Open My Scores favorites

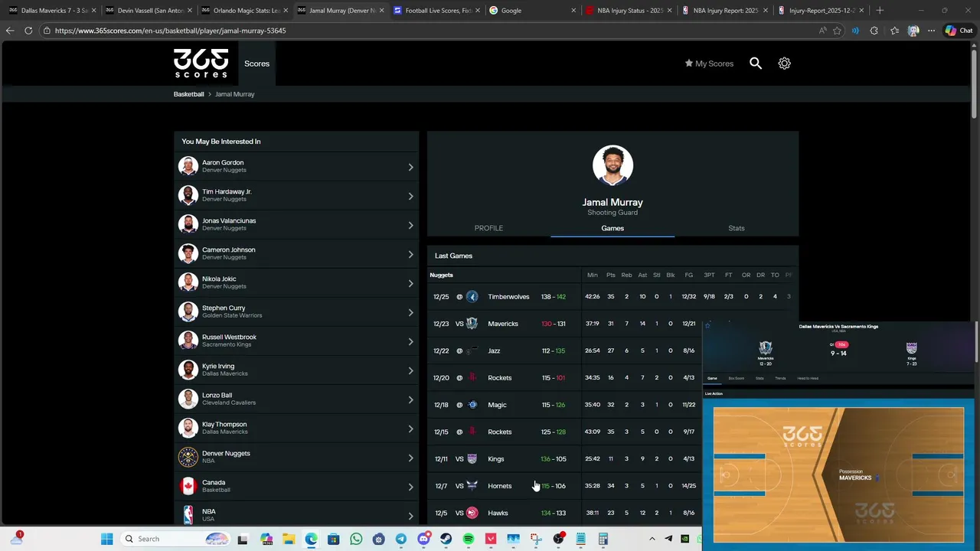click(x=709, y=64)
